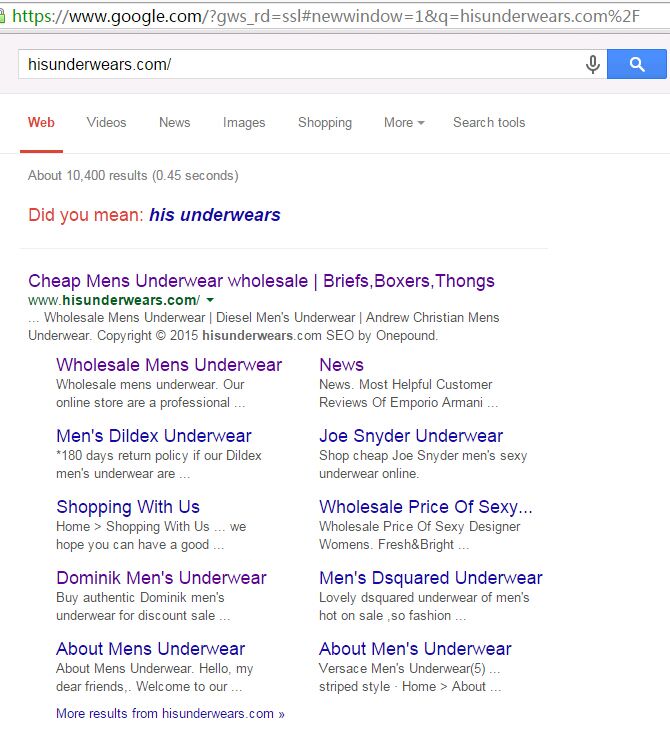Expand the arrow next to www.hisunderwears.com/
This screenshot has height=737, width=670.
210,300
